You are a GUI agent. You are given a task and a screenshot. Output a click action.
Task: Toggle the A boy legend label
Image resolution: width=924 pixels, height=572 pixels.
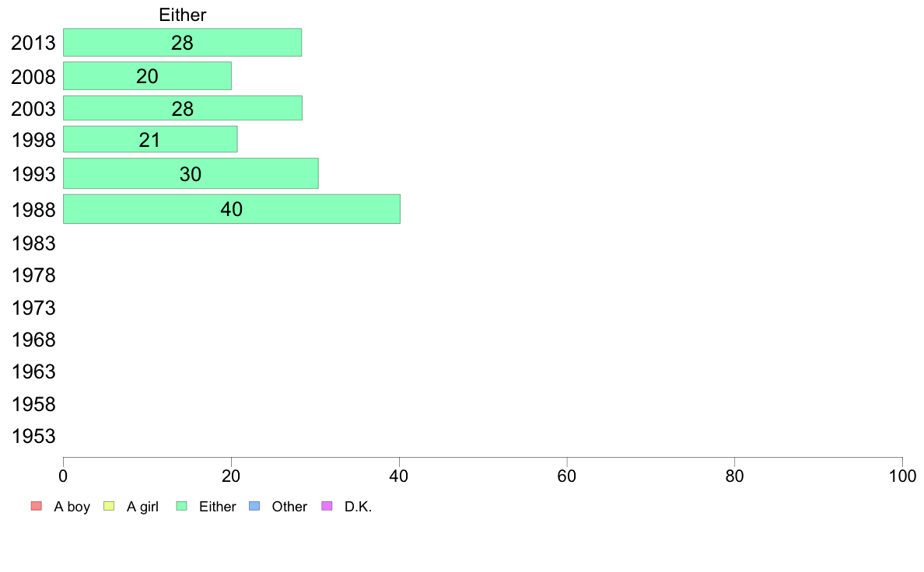[x=72, y=507]
